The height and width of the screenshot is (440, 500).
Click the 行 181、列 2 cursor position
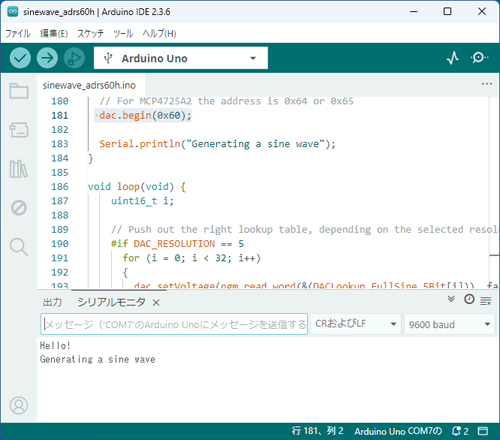pos(317,431)
